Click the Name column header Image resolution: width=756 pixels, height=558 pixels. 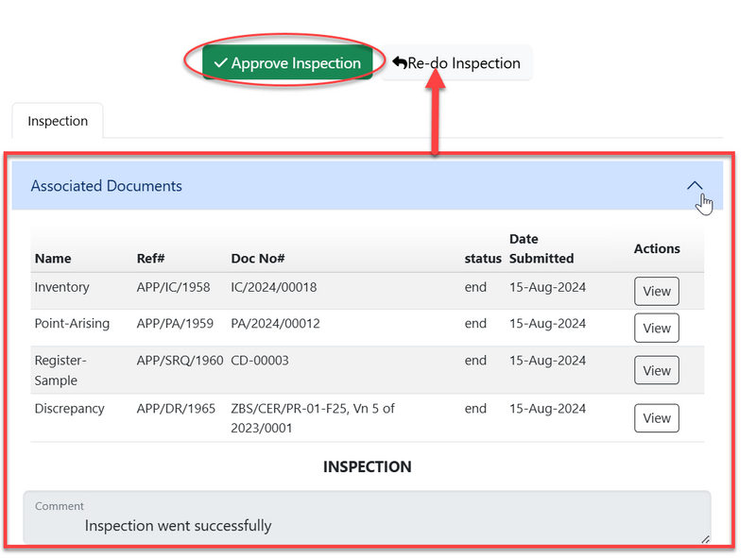(53, 258)
